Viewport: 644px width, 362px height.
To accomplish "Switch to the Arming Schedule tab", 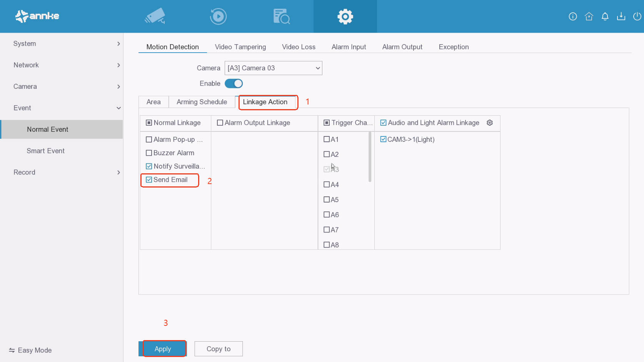I will tap(202, 102).
